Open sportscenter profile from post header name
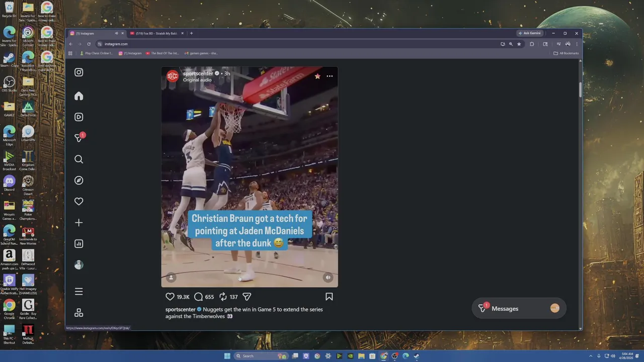This screenshot has height=362, width=644. 198,73
